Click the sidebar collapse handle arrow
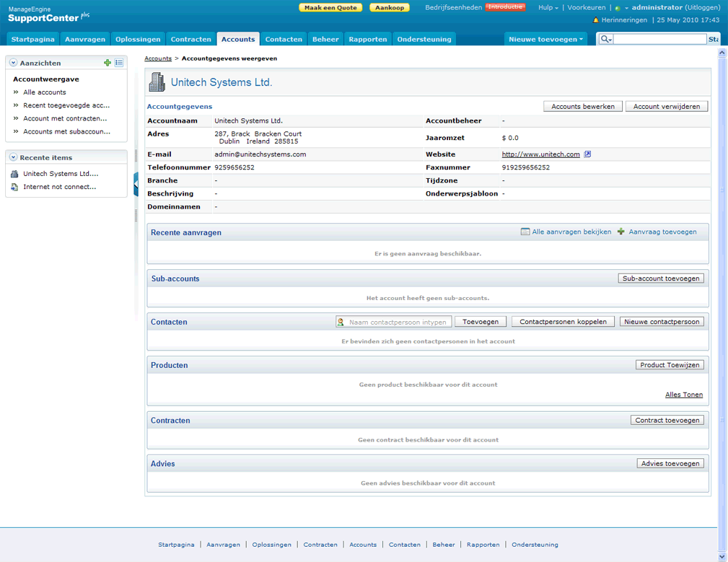Image resolution: width=728 pixels, height=562 pixels. click(x=136, y=184)
